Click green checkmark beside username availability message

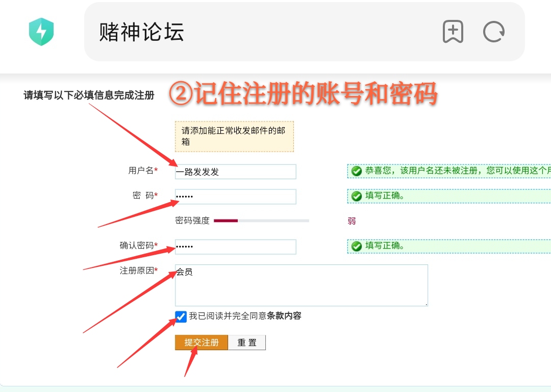(x=357, y=171)
